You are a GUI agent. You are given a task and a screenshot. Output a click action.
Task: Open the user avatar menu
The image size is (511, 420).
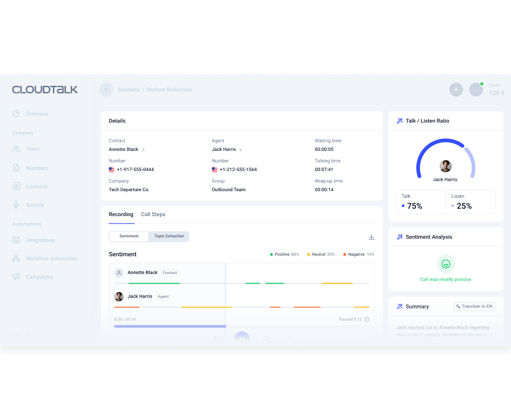coord(476,89)
